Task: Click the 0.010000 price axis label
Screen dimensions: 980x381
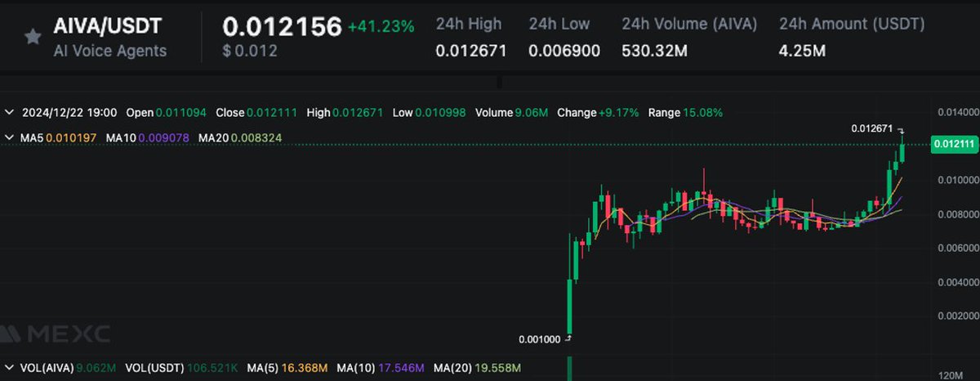Action: (957, 180)
